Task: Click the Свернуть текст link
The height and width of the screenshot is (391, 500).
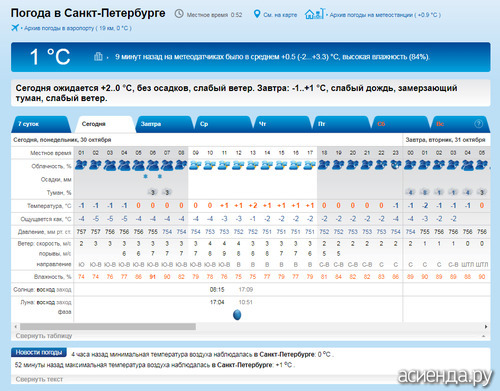Action: tap(39, 379)
